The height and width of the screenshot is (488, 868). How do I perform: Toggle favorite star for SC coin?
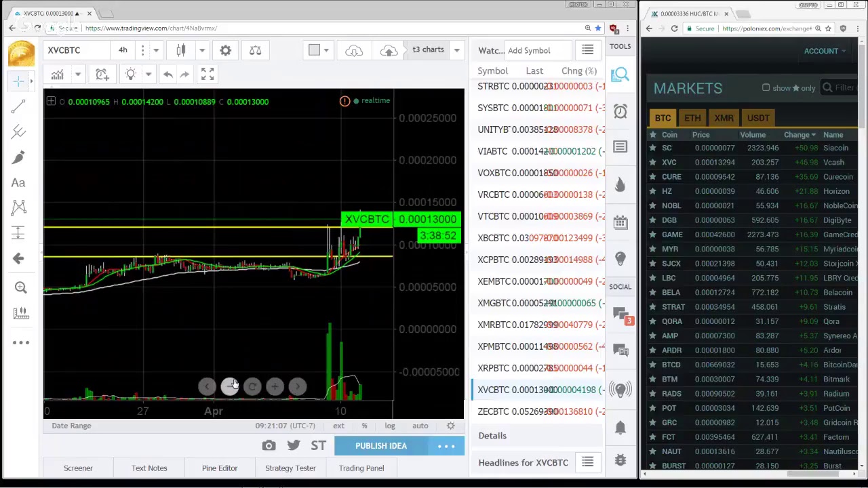tap(652, 148)
